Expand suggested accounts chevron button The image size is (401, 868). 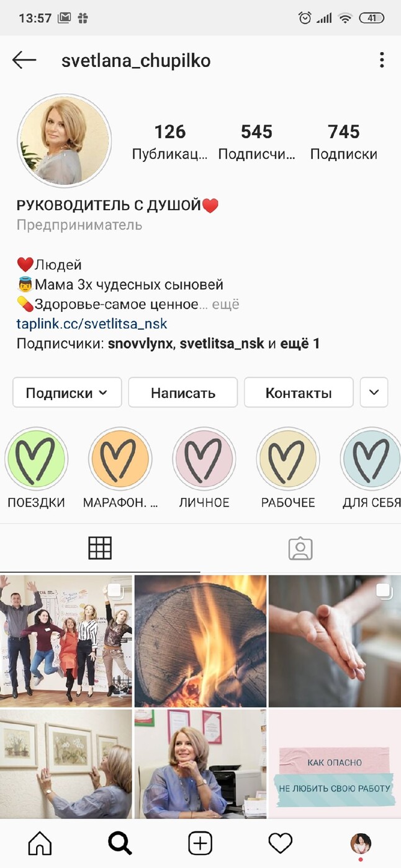tap(374, 392)
